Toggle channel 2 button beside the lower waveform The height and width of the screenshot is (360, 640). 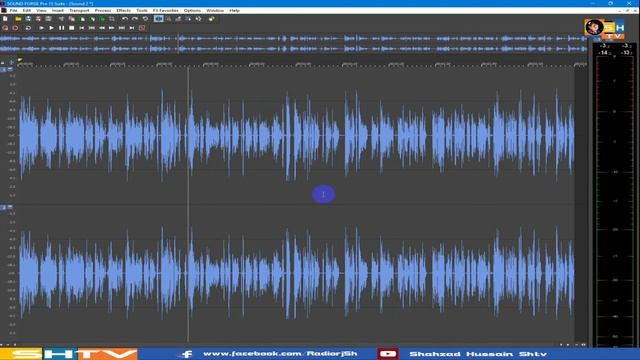[3, 207]
